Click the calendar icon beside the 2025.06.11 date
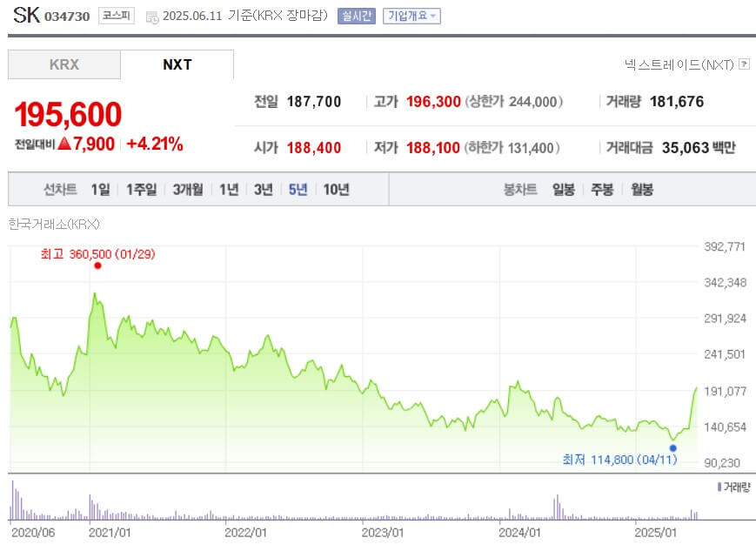 pos(151,16)
